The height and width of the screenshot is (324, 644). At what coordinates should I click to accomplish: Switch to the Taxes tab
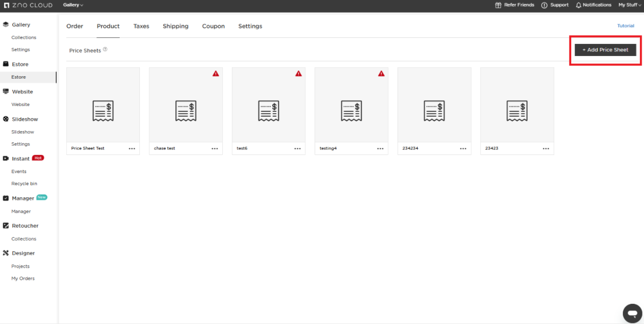coord(141,26)
